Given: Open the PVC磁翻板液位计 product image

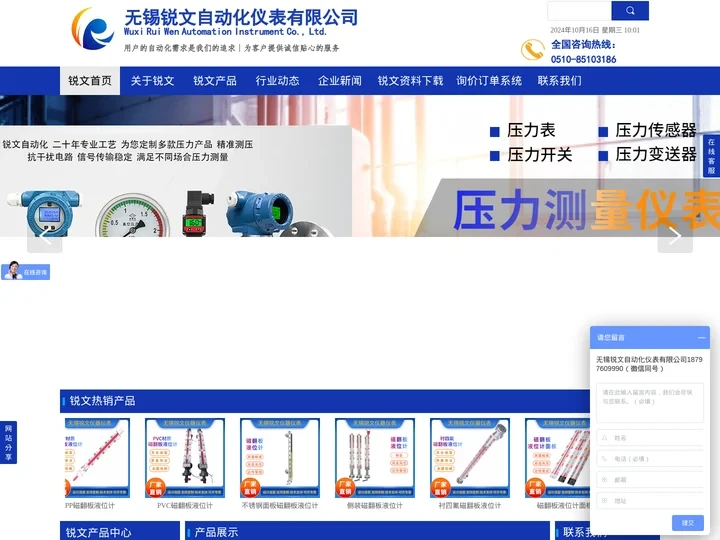Looking at the screenshot, I should point(185,458).
